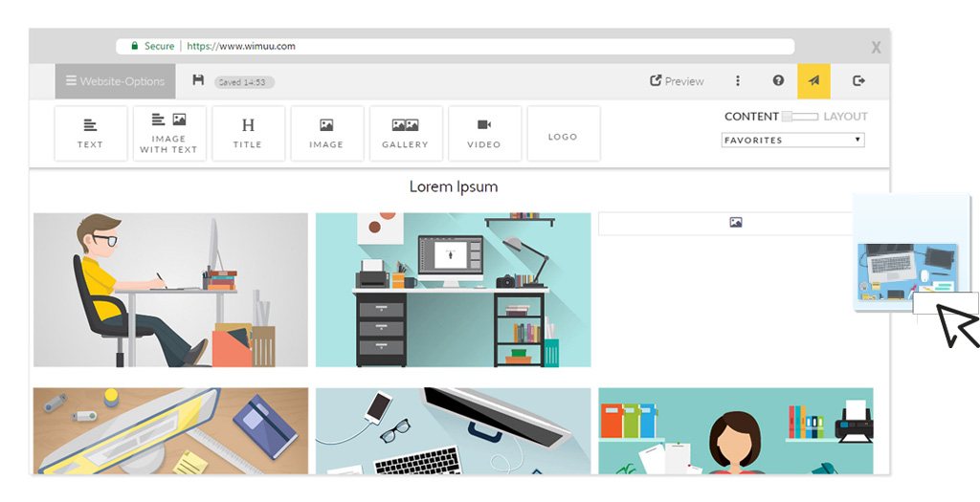This screenshot has width=980, height=502.
Task: Add a Logo element
Action: 563,134
